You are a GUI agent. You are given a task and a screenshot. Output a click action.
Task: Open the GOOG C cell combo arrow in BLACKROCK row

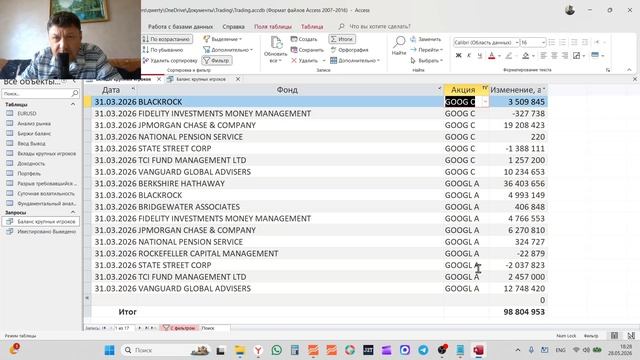pos(484,102)
